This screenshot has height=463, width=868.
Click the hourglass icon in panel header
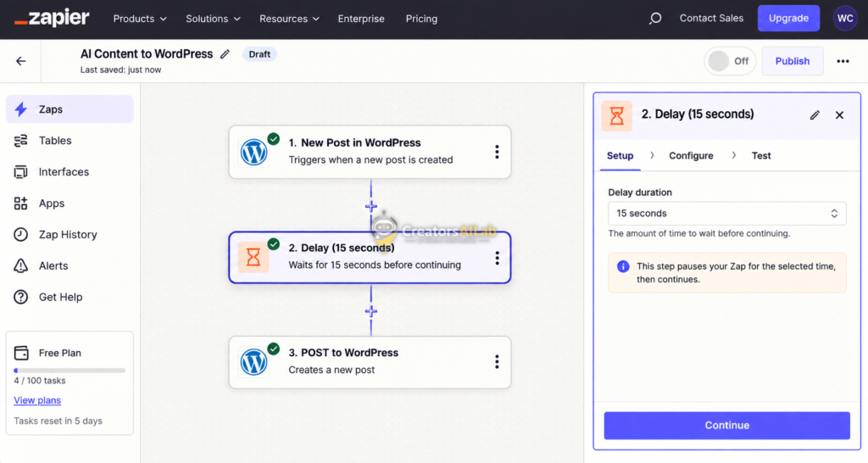tap(617, 115)
